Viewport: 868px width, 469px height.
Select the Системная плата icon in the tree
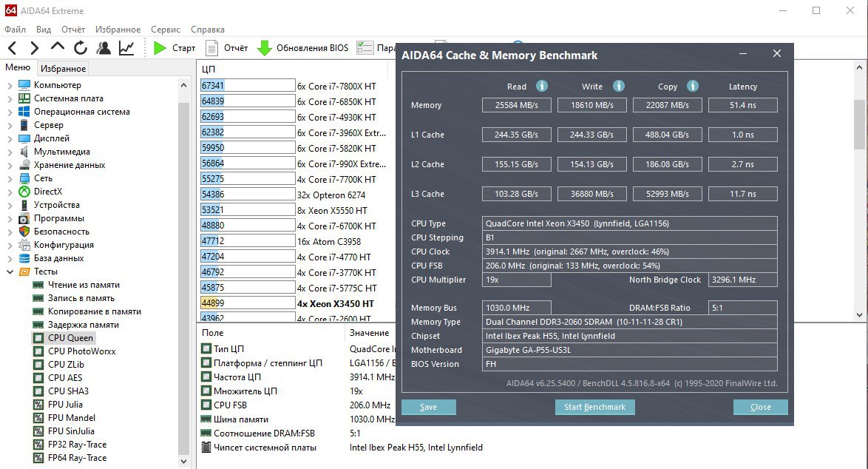pyautogui.click(x=24, y=98)
